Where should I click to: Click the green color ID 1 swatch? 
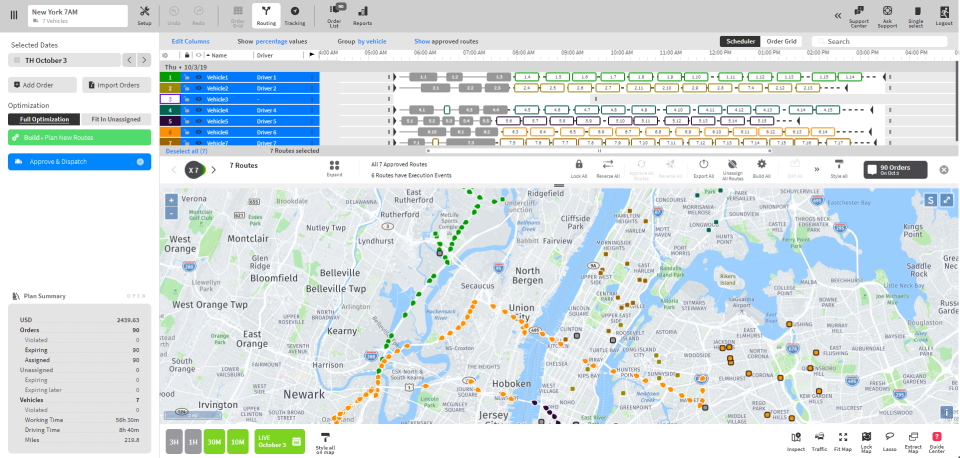click(170, 77)
